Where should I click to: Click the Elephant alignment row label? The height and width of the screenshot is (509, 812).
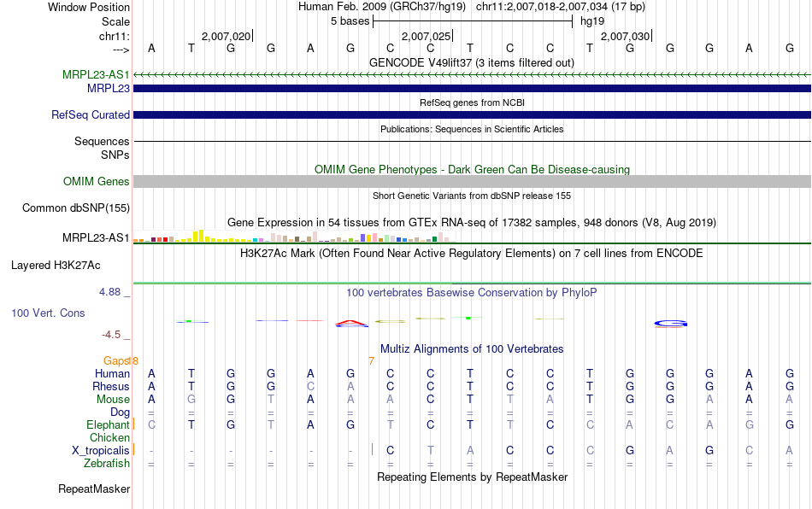point(108,424)
